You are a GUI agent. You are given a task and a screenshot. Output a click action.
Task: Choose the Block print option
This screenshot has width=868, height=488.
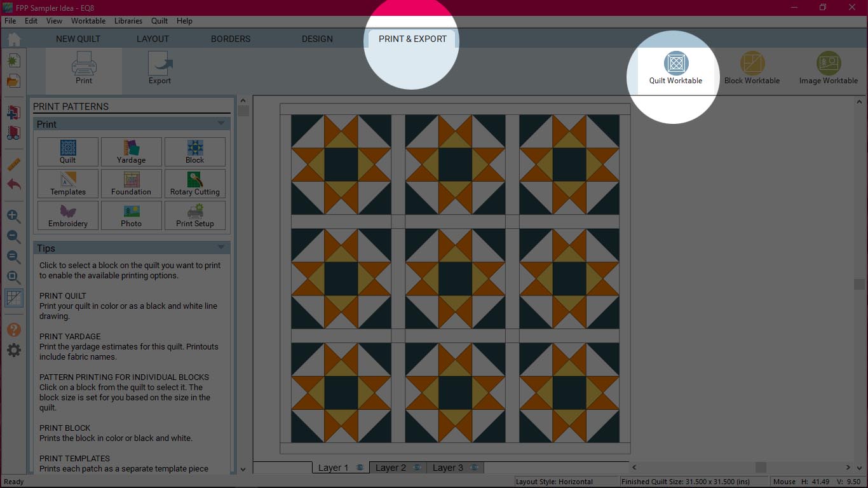[195, 152]
